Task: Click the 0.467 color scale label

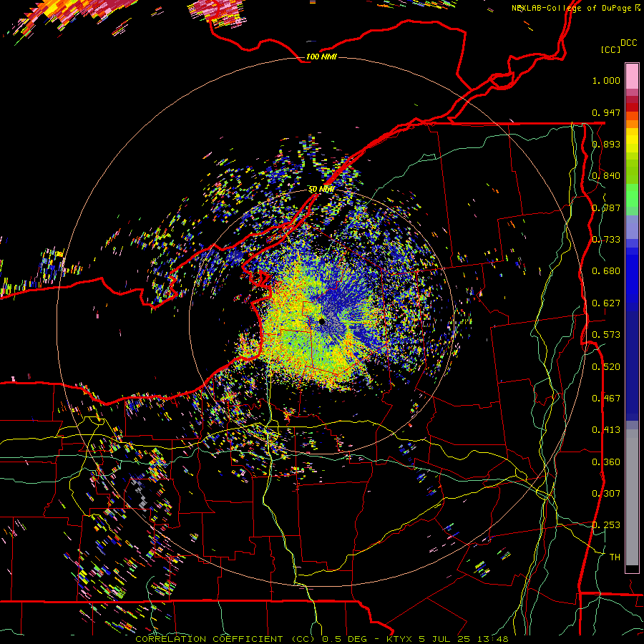Action: 606,399
